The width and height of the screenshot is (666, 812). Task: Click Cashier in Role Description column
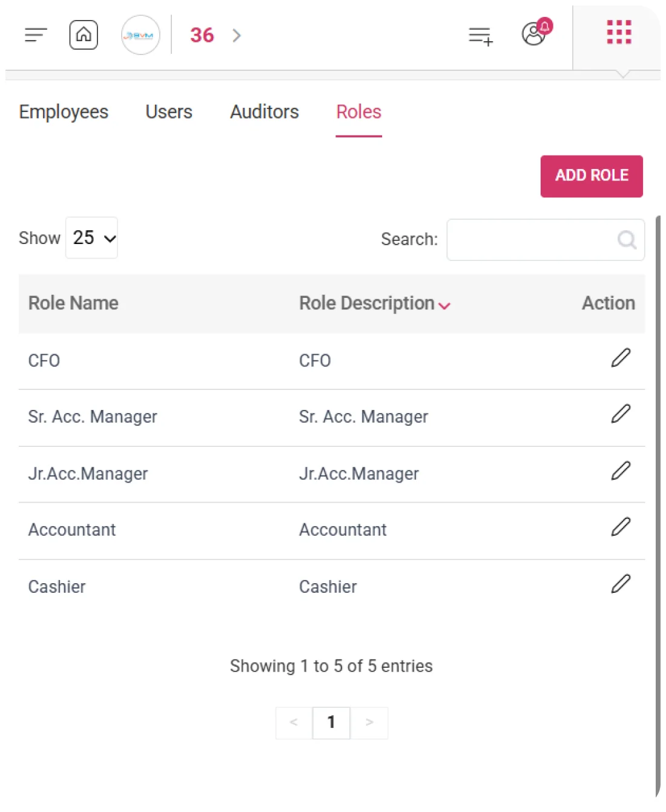click(x=328, y=587)
